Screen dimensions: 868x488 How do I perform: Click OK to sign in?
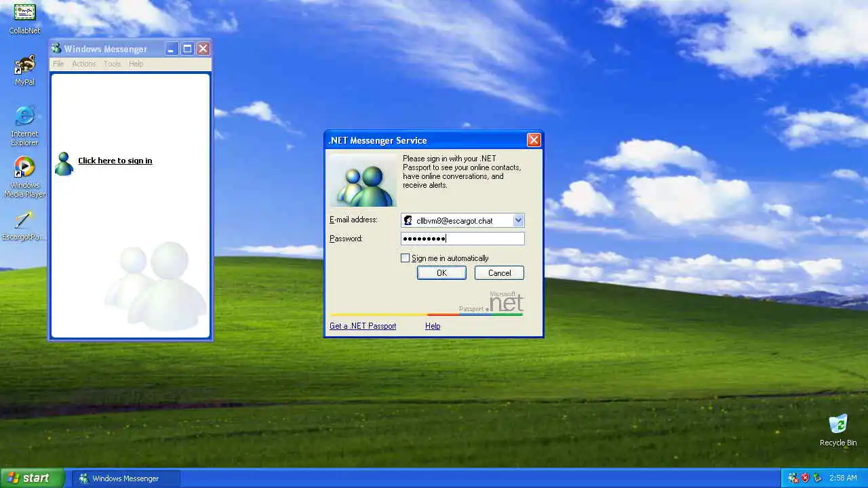point(441,273)
